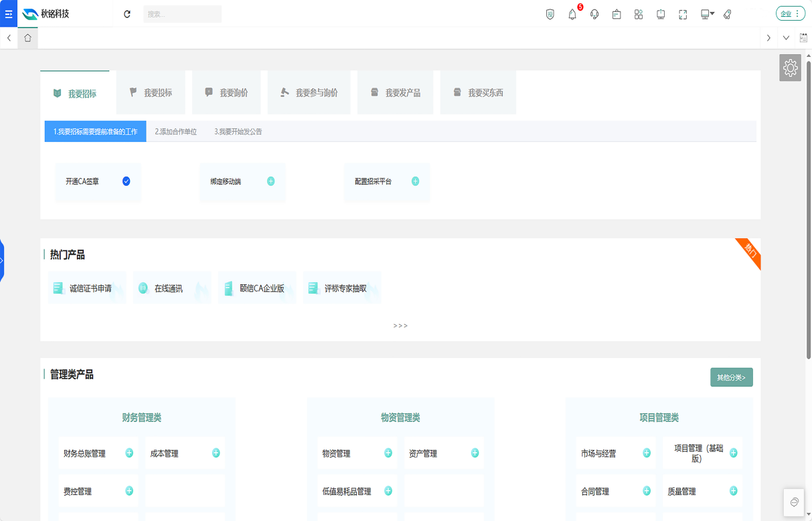Open the settings gear on the right
This screenshot has width=812, height=521.
pyautogui.click(x=790, y=68)
